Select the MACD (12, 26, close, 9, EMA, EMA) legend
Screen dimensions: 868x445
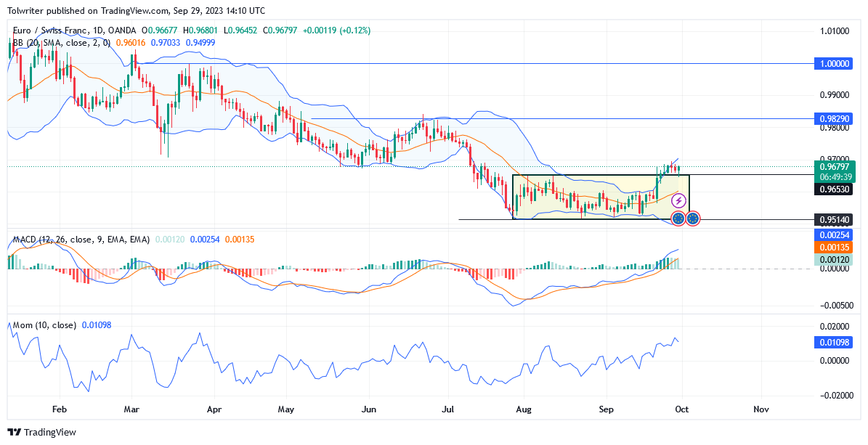81,240
